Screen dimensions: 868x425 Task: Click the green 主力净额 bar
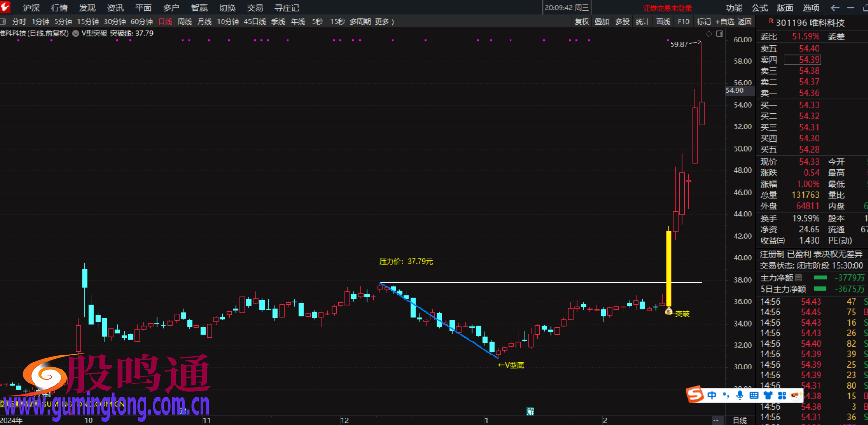(x=820, y=278)
